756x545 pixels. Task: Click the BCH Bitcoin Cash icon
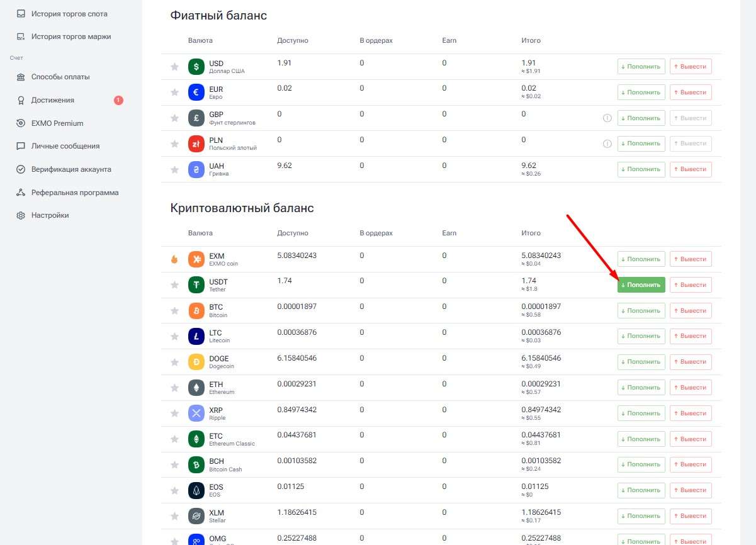point(196,465)
